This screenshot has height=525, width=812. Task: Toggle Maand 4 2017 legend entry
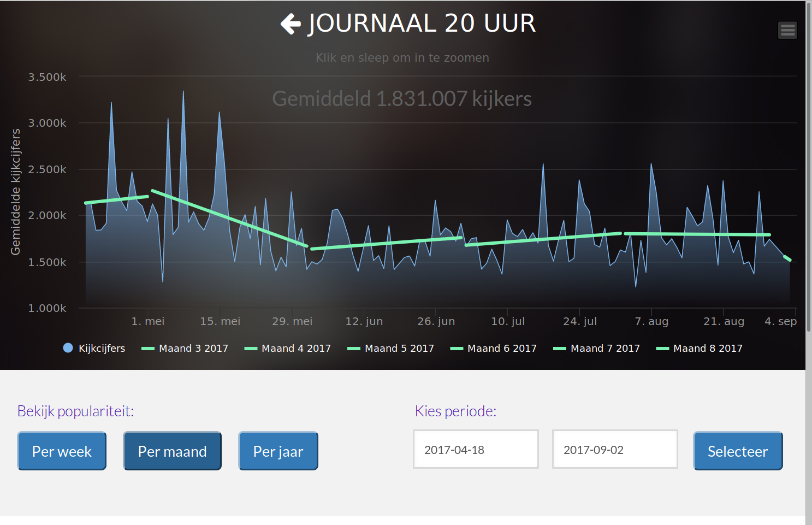296,349
